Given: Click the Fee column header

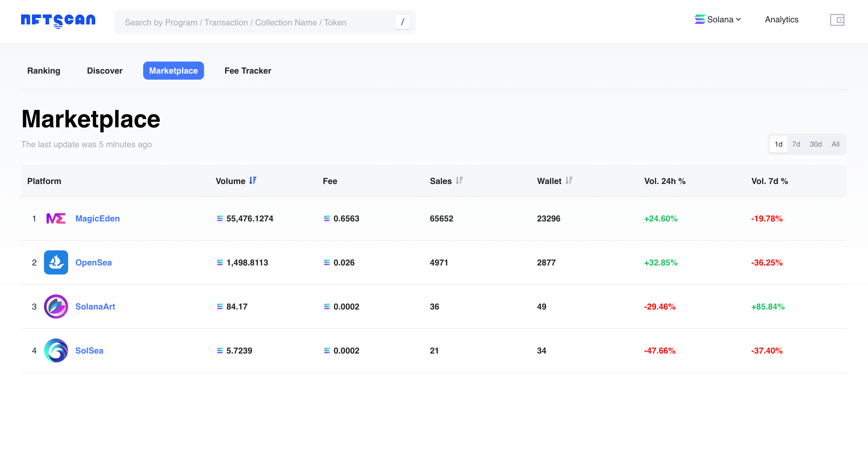Looking at the screenshot, I should point(330,181).
